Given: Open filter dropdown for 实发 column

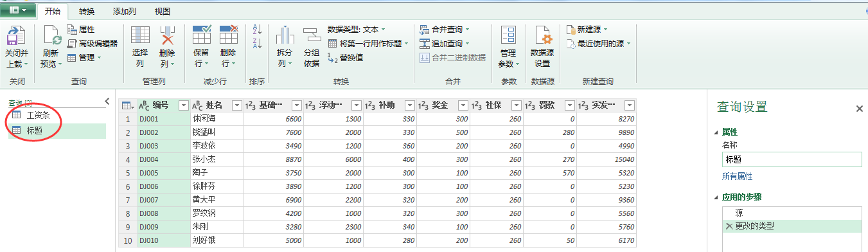Looking at the screenshot, I should click(x=630, y=105).
